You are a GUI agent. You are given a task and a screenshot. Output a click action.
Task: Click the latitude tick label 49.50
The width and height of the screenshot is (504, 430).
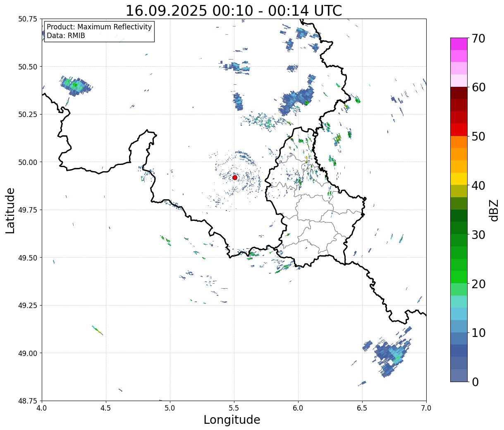28,258
